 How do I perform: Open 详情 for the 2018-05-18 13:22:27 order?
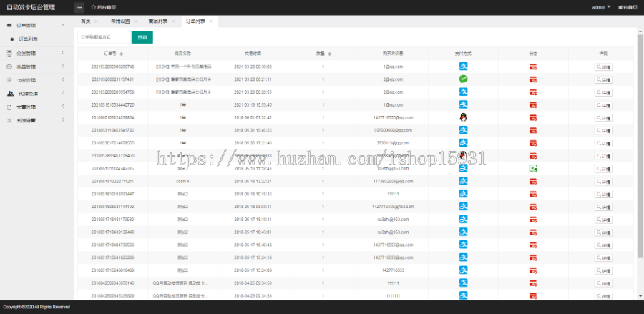click(603, 182)
